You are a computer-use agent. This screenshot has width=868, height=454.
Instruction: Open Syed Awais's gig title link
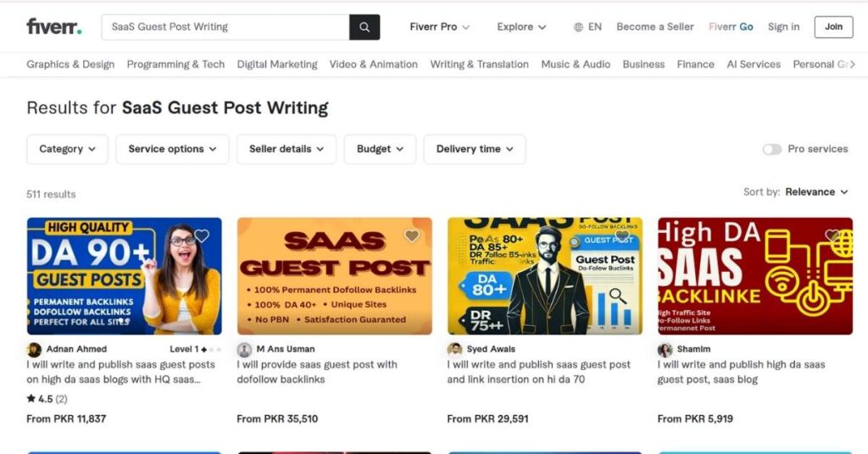pos(538,372)
